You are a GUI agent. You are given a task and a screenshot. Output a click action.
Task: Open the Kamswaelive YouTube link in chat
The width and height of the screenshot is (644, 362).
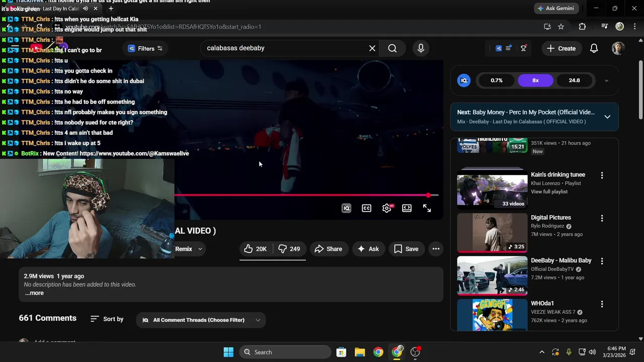point(134,153)
